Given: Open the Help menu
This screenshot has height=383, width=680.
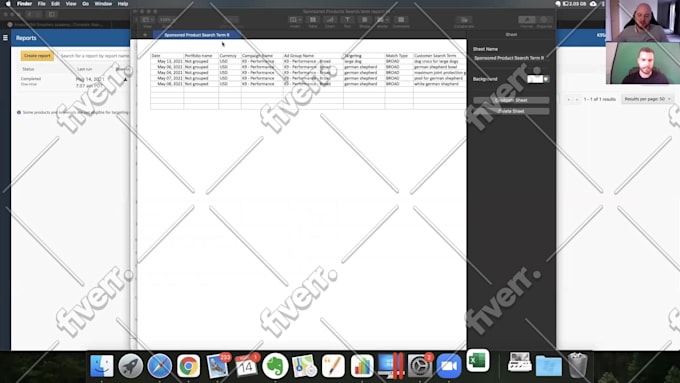Looking at the screenshot, I should [x=123, y=3].
